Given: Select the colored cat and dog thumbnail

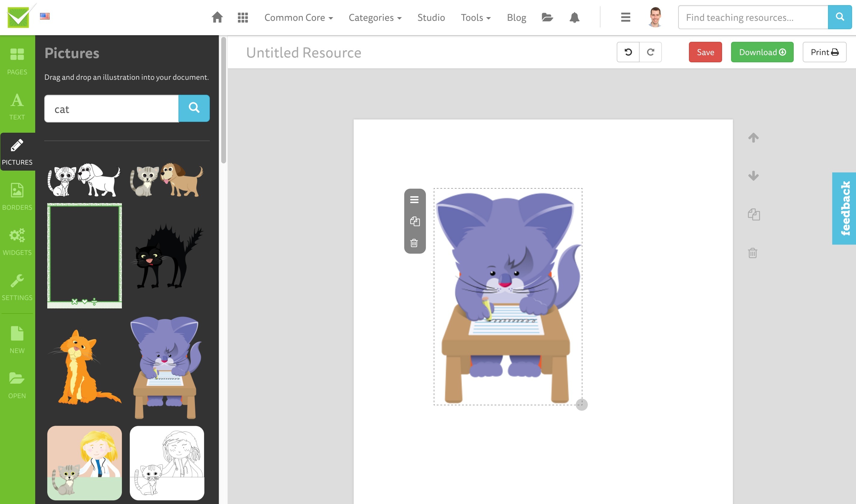Looking at the screenshot, I should [x=166, y=179].
